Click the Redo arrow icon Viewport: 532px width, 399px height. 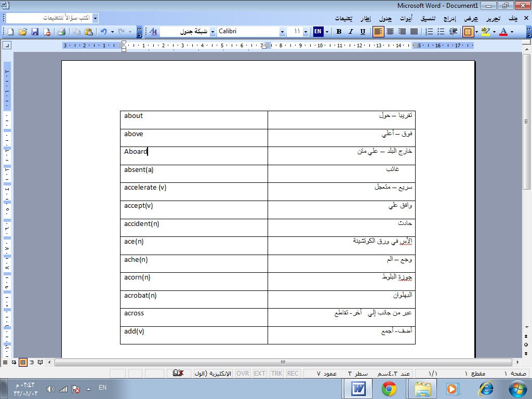click(121, 32)
